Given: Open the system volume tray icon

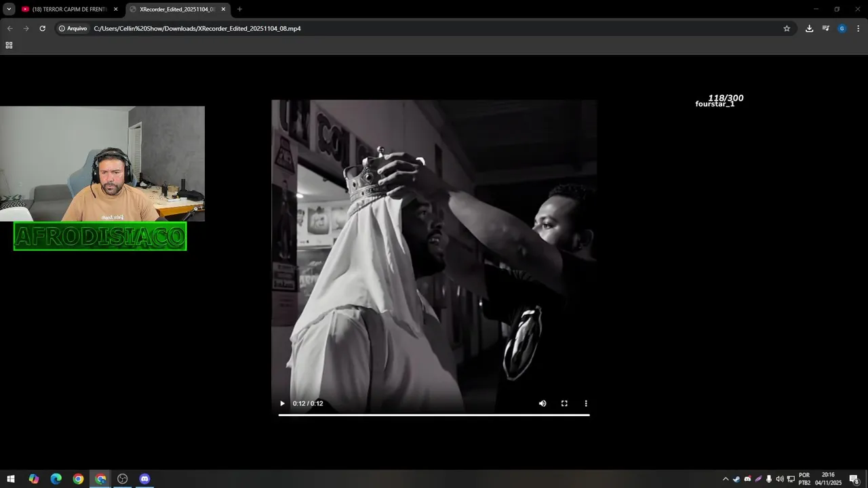Looking at the screenshot, I should [780, 479].
